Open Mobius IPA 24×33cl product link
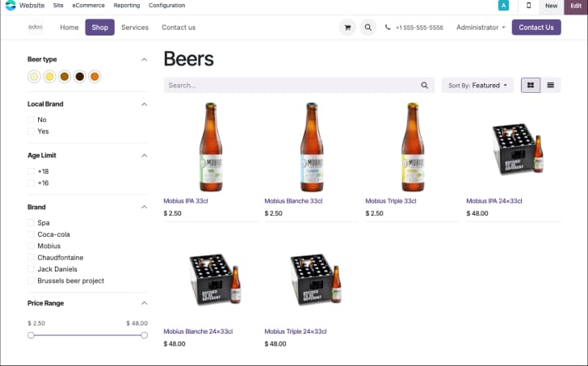This screenshot has height=366, width=588. (494, 201)
